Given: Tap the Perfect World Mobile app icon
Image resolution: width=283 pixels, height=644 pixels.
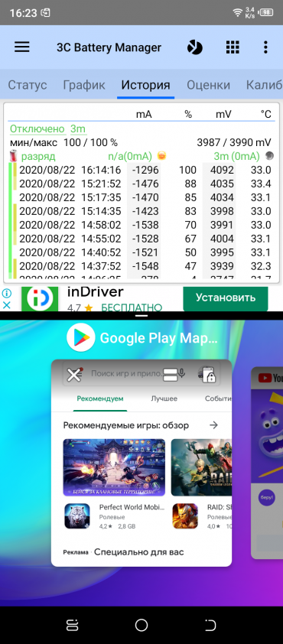Looking at the screenshot, I should [77, 516].
